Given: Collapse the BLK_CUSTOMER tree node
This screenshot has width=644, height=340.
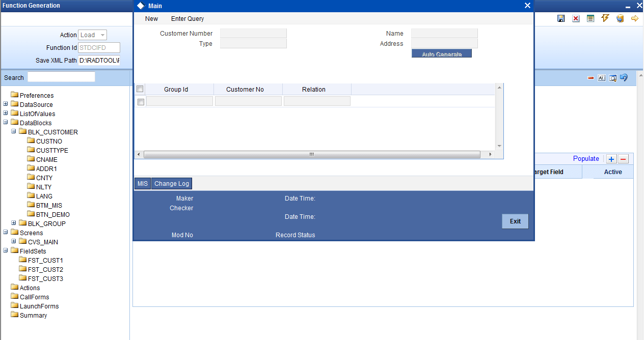Looking at the screenshot, I should click(14, 132).
